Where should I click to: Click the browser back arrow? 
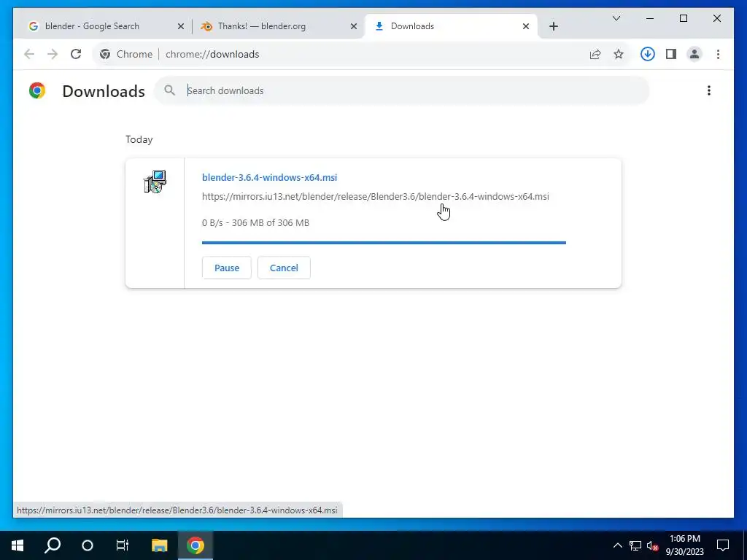(x=29, y=54)
